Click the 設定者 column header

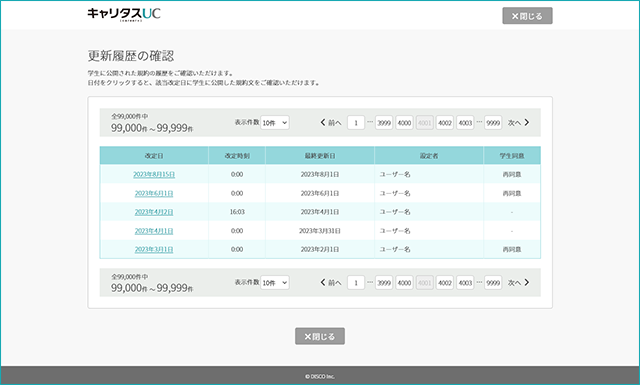pos(429,156)
